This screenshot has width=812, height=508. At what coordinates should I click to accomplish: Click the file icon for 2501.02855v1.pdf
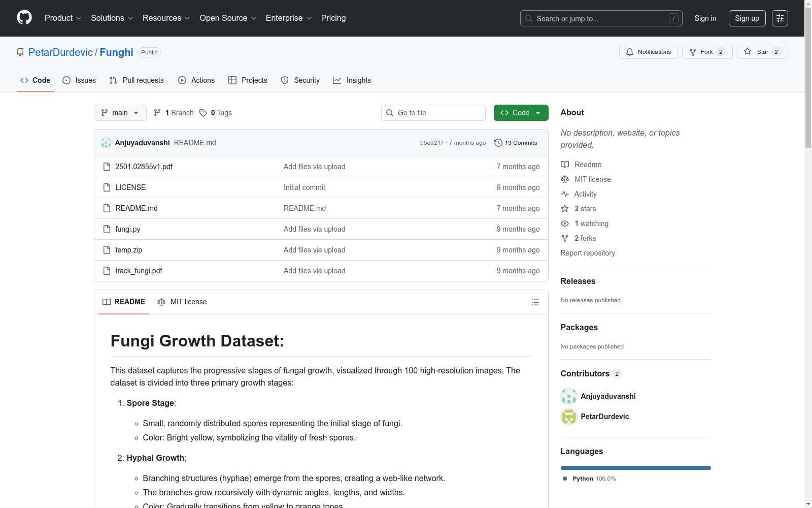point(107,167)
